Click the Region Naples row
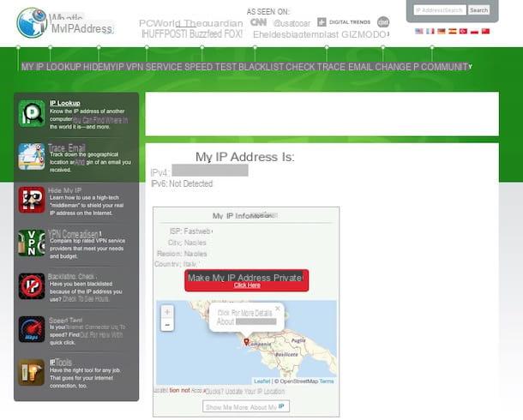This screenshot has width=523, height=420. (x=182, y=254)
